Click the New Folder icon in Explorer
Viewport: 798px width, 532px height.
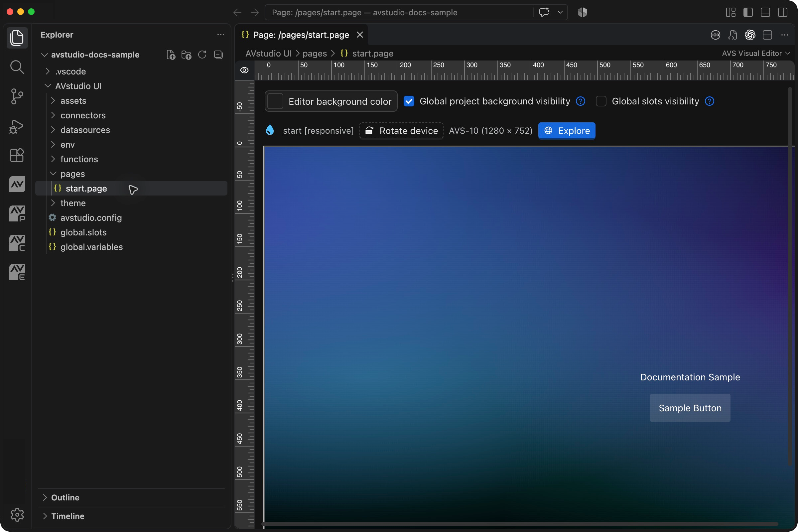pos(187,55)
